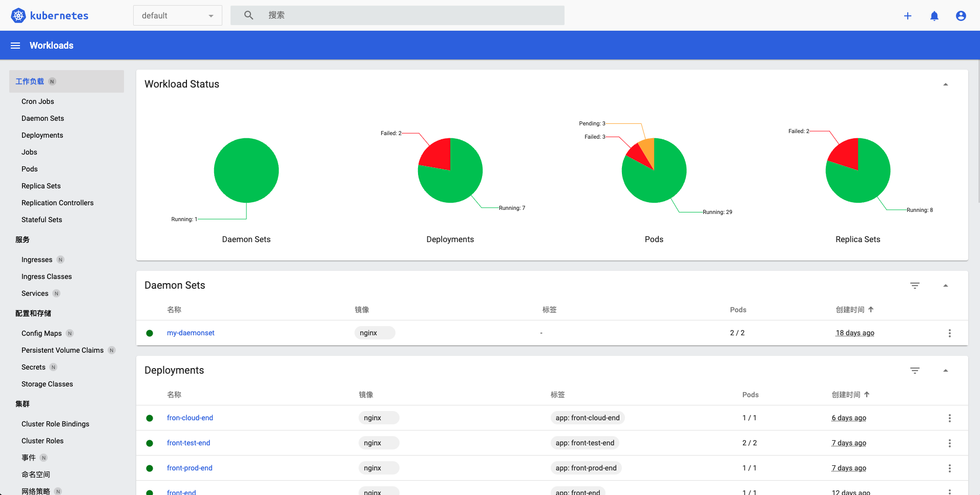
Task: Go to Jobs in sidebar
Action: tap(29, 152)
